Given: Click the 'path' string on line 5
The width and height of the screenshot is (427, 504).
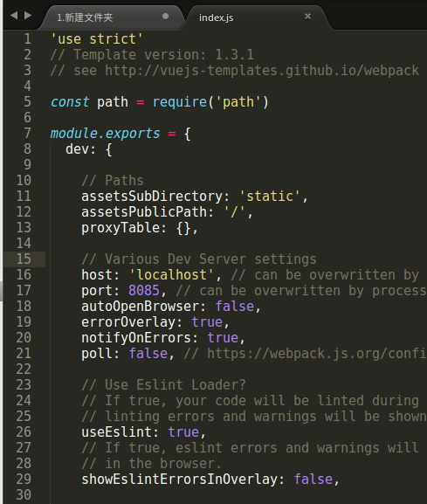Looking at the screenshot, I should pos(238,102).
